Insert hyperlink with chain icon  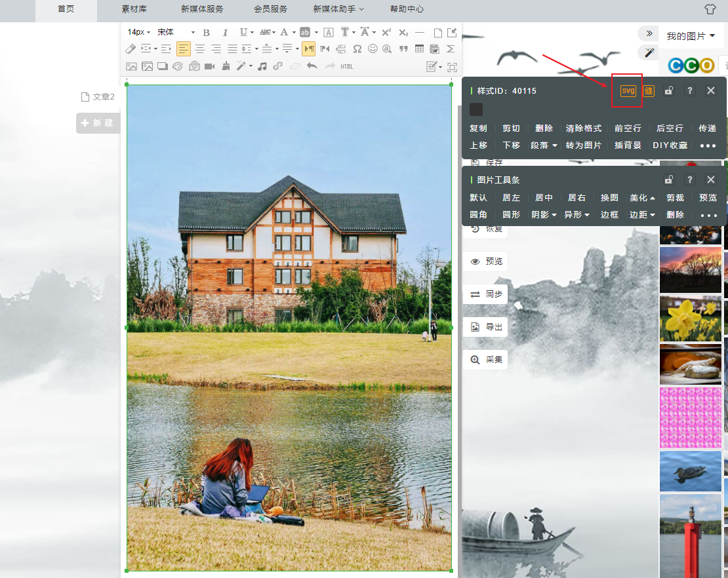[277, 66]
